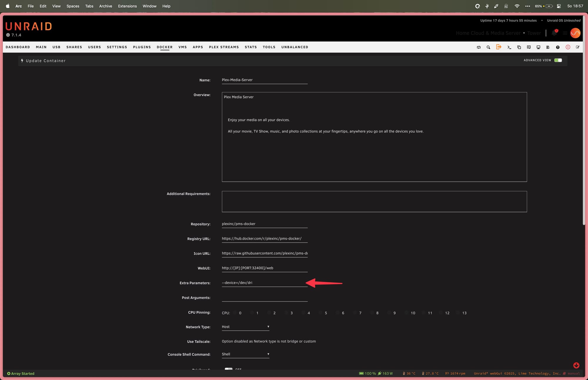Check CPU 13 pinning checkbox
Image resolution: width=588 pixels, height=380 pixels.
[458, 313]
